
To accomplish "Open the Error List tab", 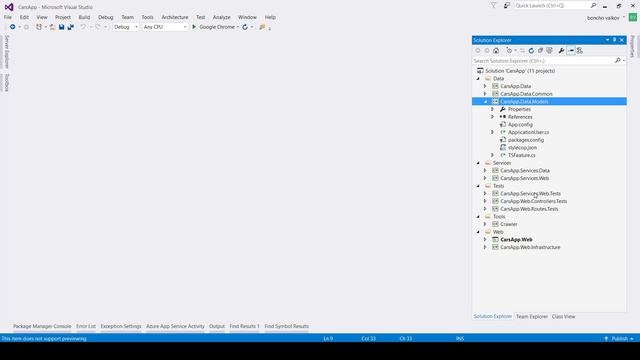I will tap(86, 326).
